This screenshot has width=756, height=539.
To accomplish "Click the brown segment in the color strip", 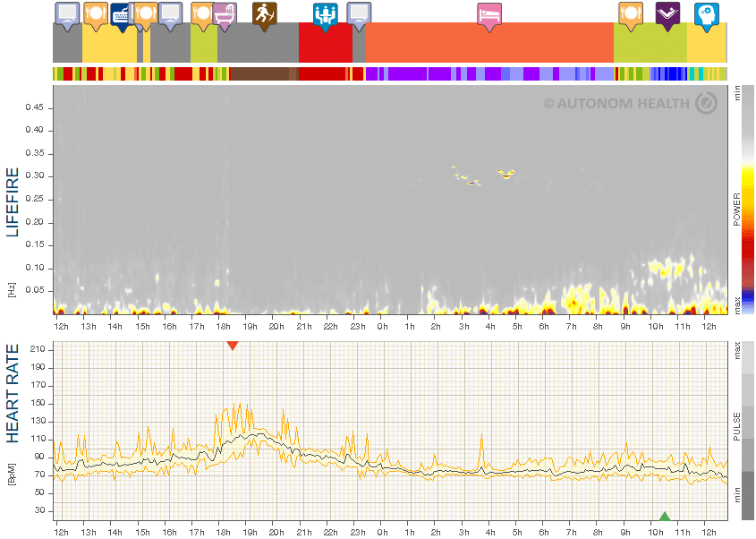I will (264, 73).
